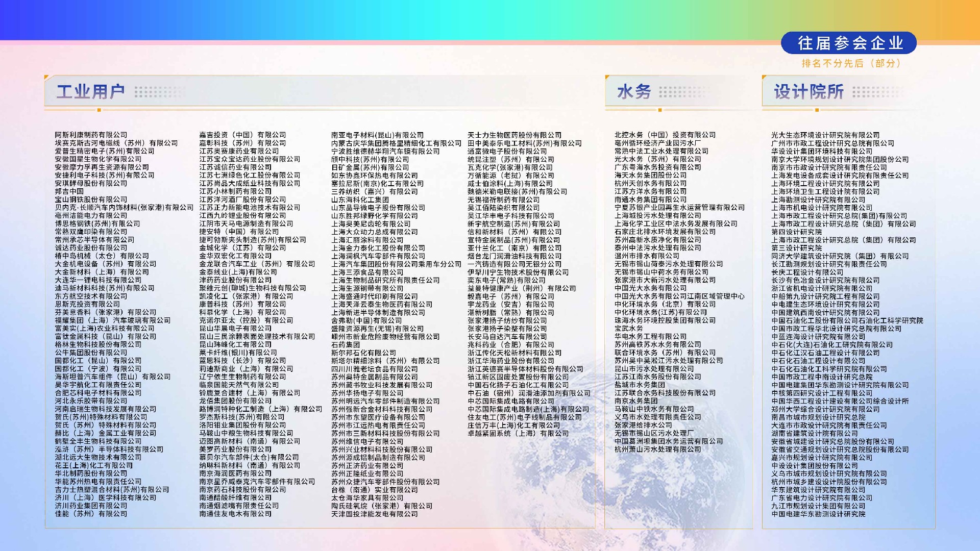The image size is (980, 551).
Task: Click 大连华一锂电科技有限公司
Action: point(99,280)
